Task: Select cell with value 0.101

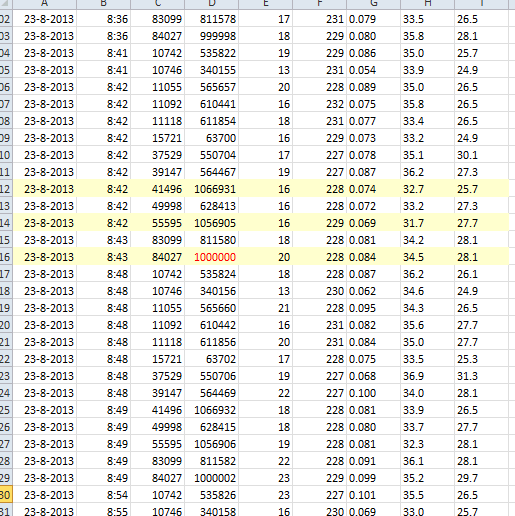Action: 373,495
